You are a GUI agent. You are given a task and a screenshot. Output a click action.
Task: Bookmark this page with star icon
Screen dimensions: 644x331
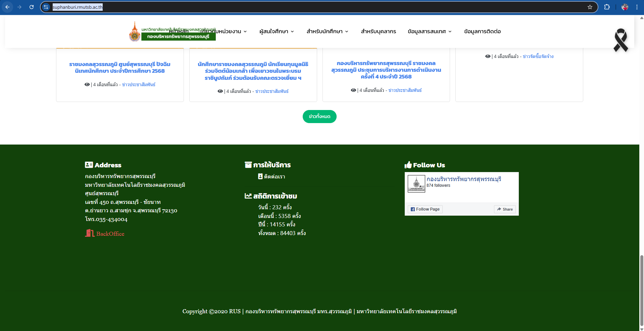(590, 7)
